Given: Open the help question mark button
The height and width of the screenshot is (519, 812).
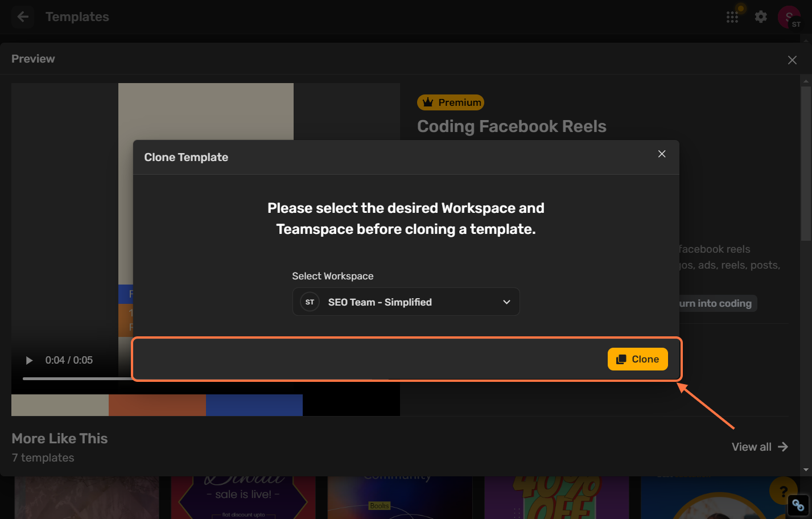Looking at the screenshot, I should click(x=784, y=491).
